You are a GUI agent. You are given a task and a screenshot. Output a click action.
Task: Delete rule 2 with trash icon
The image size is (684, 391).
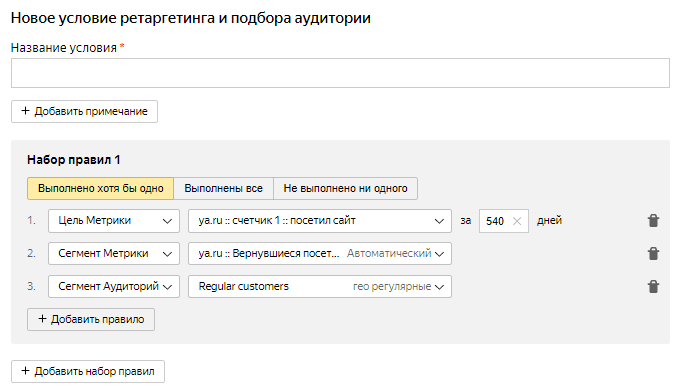pyautogui.click(x=653, y=253)
